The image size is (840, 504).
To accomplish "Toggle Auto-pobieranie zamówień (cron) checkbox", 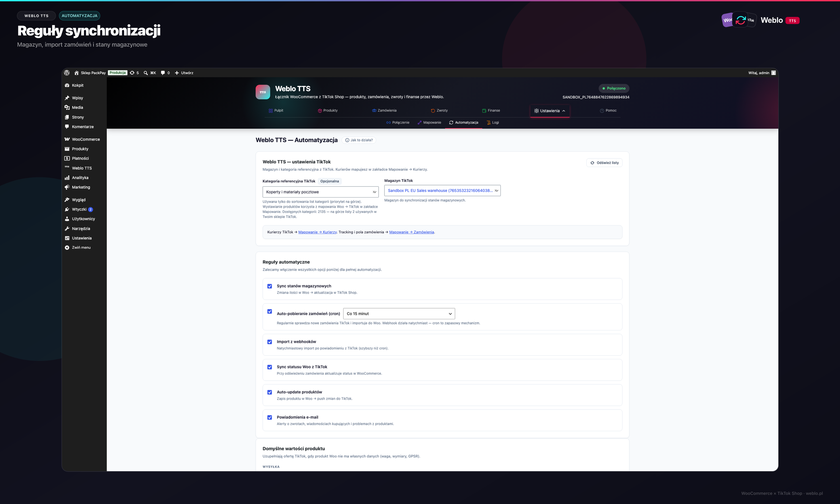I will point(270,311).
